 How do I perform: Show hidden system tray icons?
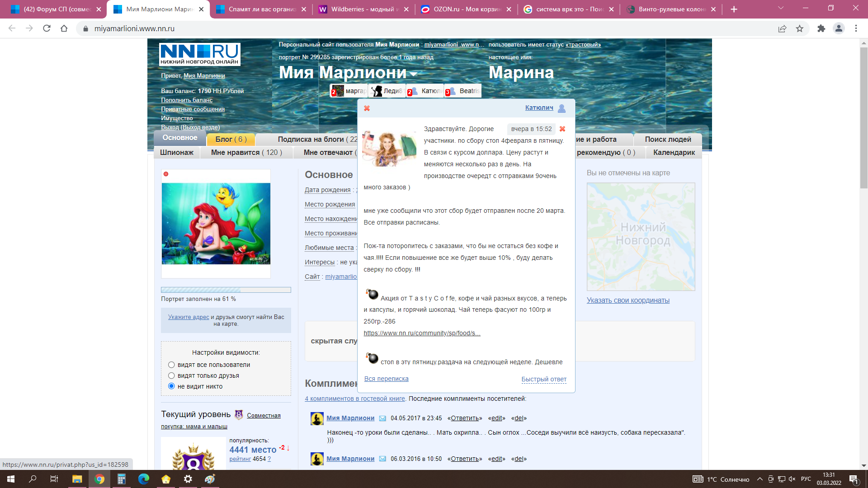(x=759, y=479)
